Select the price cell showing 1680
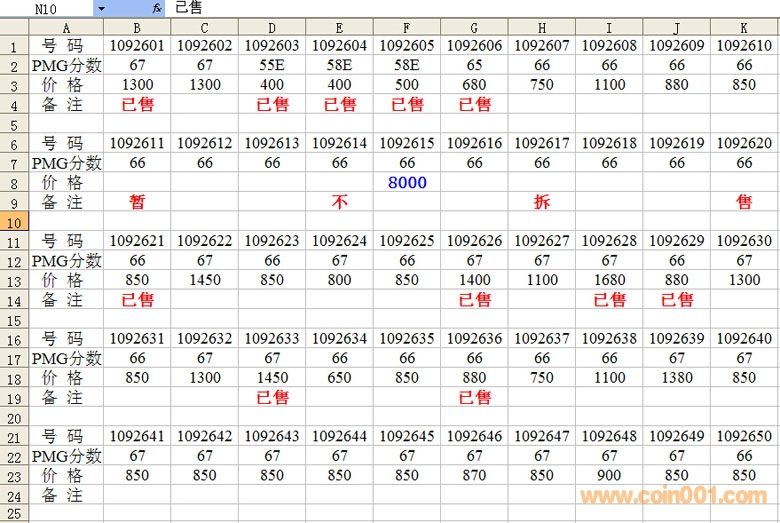Viewport: 780px width, 523px height. tap(609, 280)
